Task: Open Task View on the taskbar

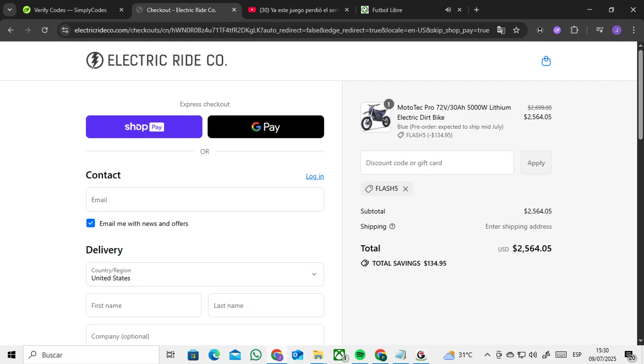Action: click(x=170, y=355)
